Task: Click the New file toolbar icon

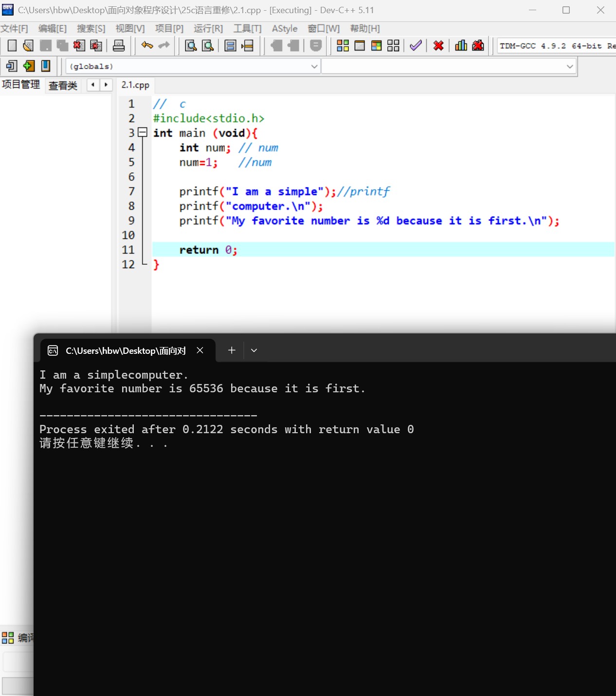Action: (x=12, y=46)
